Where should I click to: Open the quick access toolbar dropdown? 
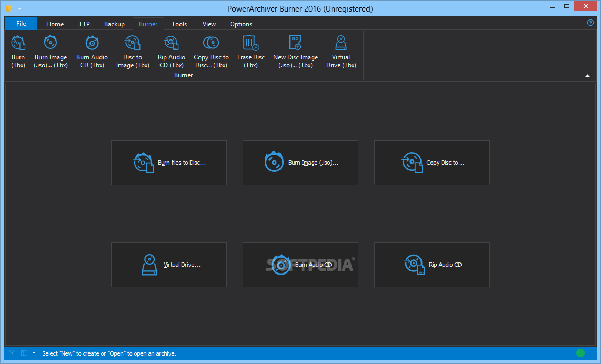[x=19, y=8]
